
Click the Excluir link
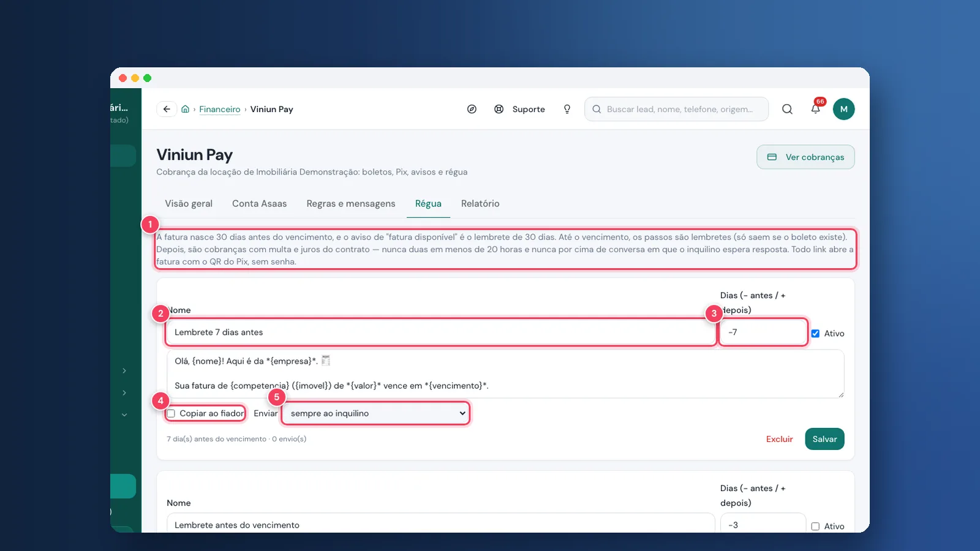[x=779, y=439]
